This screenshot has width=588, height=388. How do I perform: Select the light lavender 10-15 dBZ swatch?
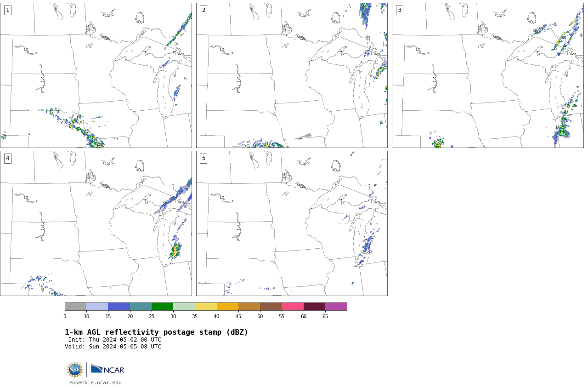tap(97, 307)
